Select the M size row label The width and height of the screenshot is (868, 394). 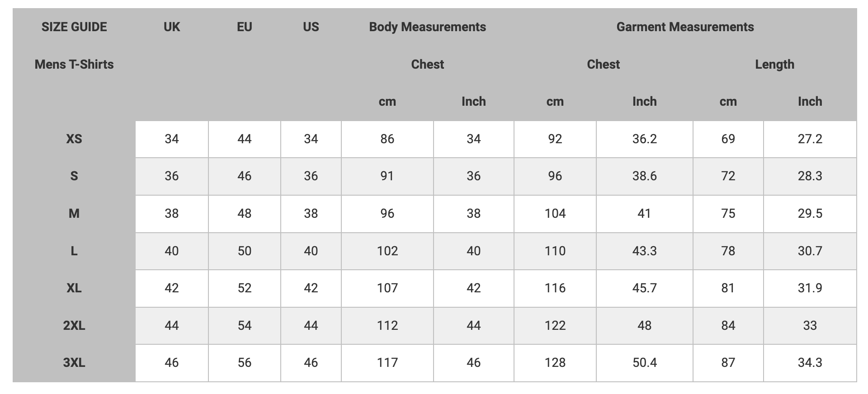74,213
